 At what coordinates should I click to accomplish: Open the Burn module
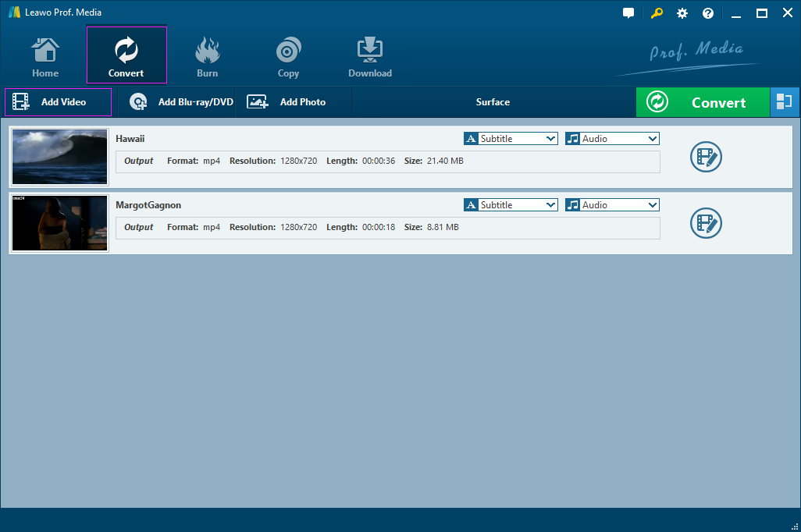pyautogui.click(x=207, y=57)
